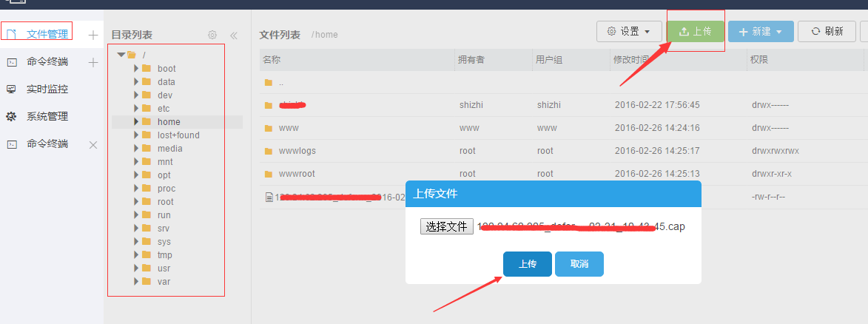Click the file icon of the .cap file row
Screen dimensions: 868x324
(x=269, y=197)
